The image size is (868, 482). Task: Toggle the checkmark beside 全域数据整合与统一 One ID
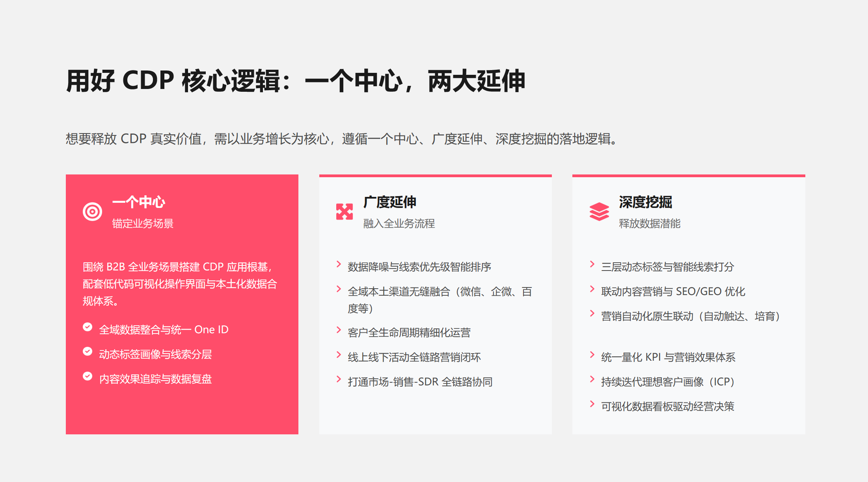87,327
